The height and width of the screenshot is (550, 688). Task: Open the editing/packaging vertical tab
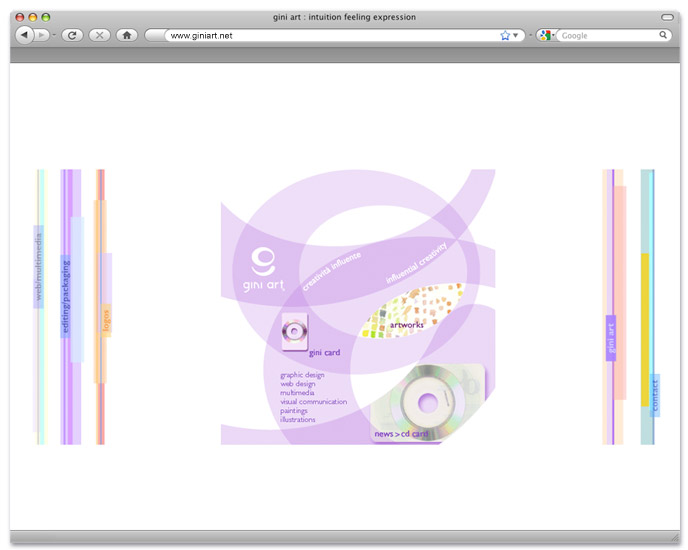click(x=66, y=296)
